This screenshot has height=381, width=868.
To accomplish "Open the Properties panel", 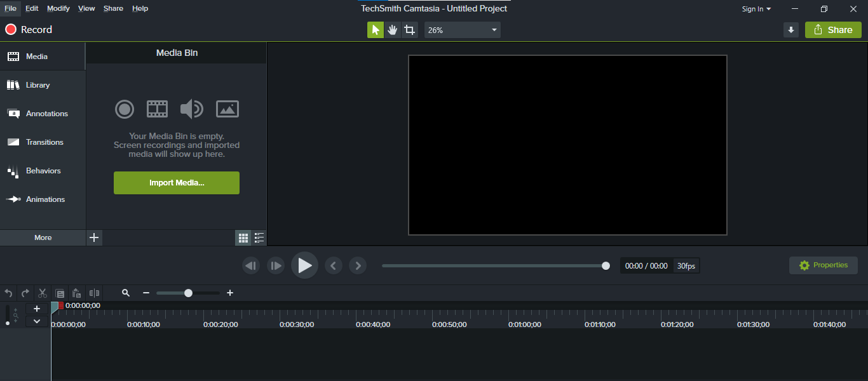I will 824,265.
